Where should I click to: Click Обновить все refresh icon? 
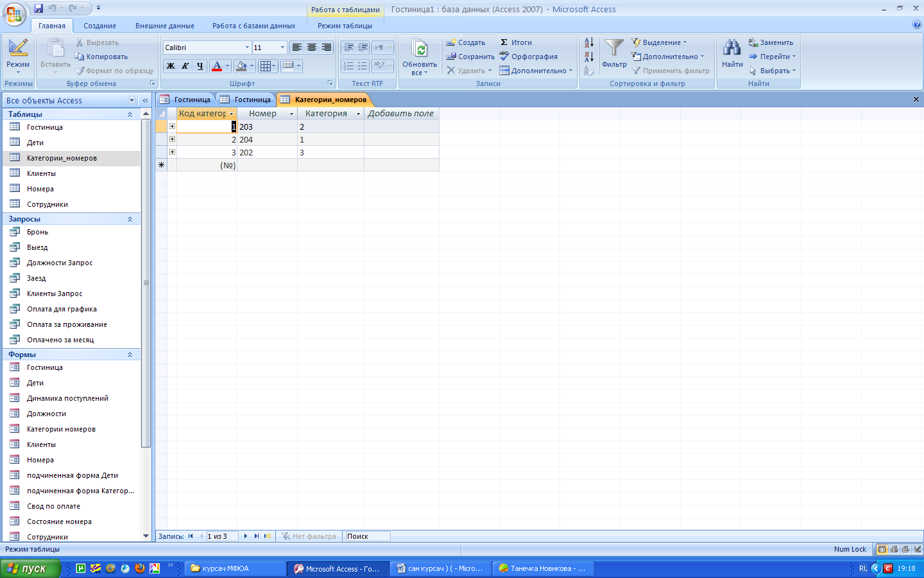coord(420,57)
